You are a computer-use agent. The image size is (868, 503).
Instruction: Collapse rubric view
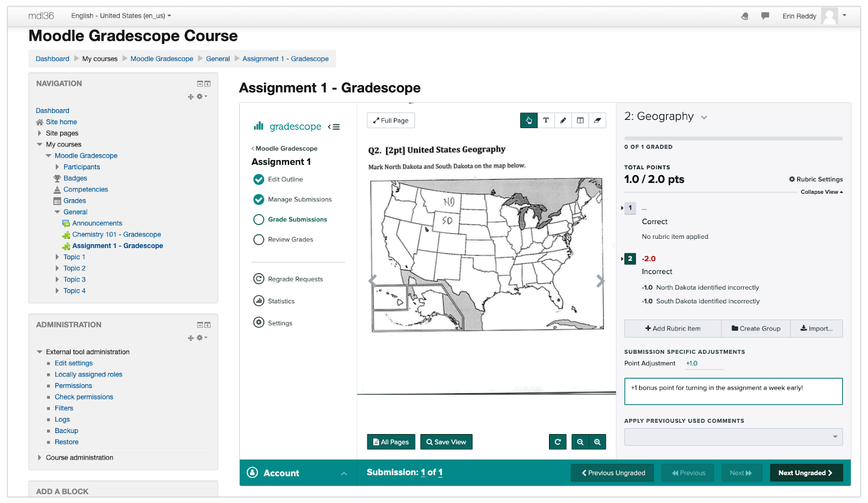point(821,192)
